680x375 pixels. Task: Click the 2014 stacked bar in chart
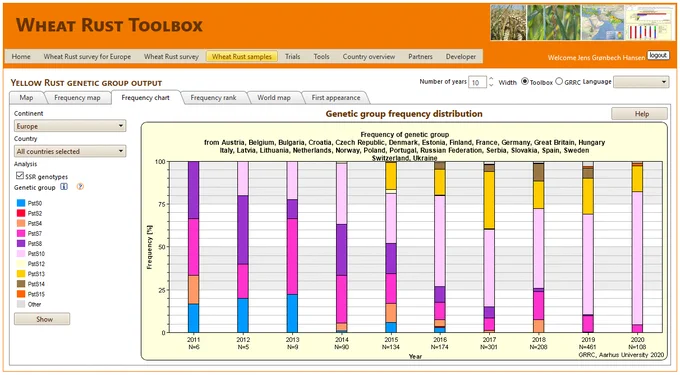(x=342, y=247)
